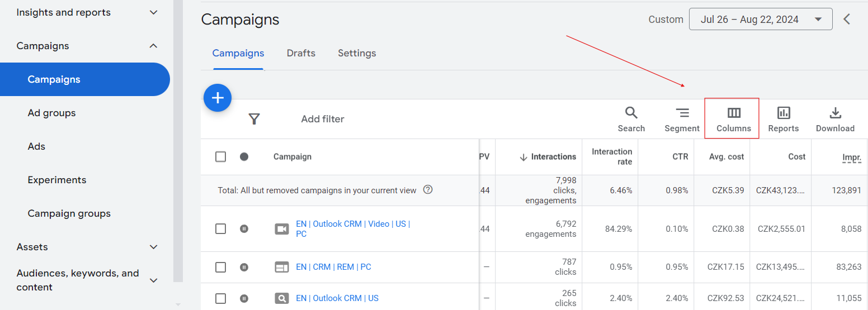Screen dimensions: 868x310
Task: Click the search campaign type icon for Outlook CRM US
Action: tap(282, 298)
